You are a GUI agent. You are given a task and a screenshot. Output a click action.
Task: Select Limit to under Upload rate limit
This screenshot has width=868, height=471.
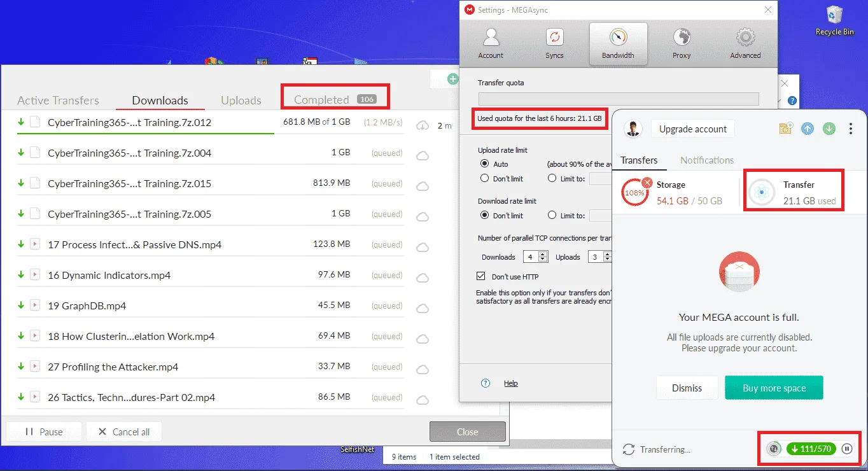coord(552,179)
